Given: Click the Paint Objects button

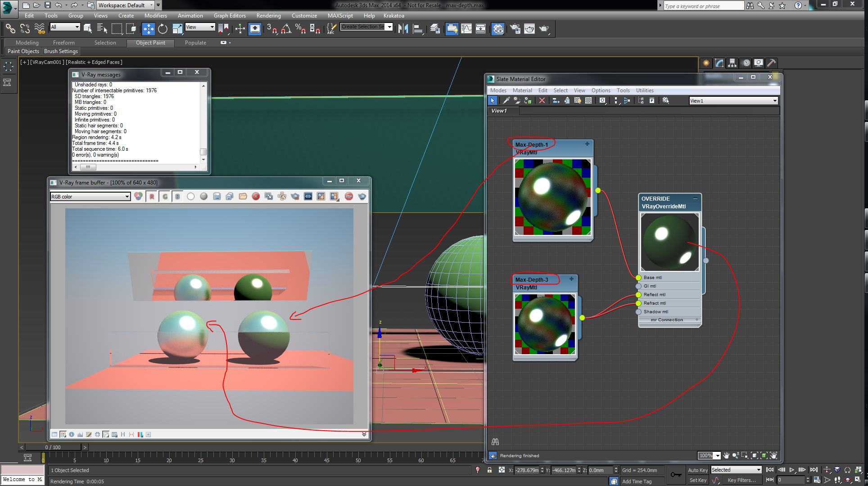Looking at the screenshot, I should click(23, 51).
